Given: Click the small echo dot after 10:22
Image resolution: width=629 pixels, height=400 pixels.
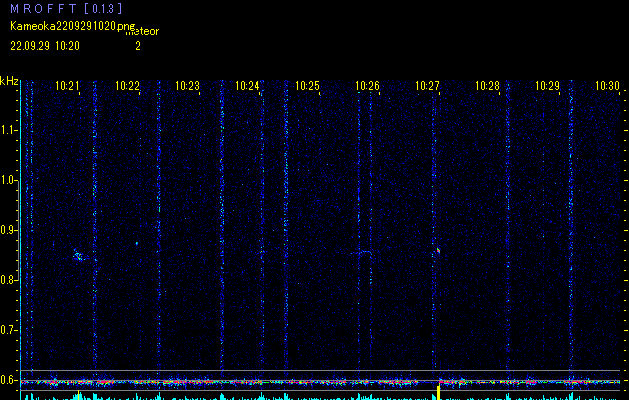Looking at the screenshot, I should [137, 243].
